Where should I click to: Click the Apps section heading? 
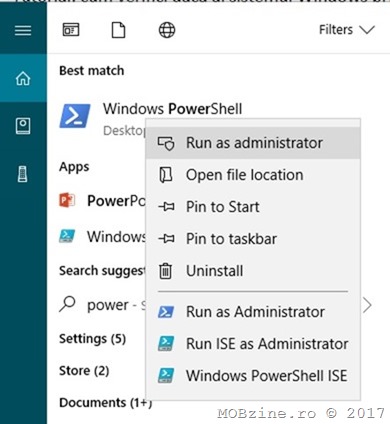74,167
